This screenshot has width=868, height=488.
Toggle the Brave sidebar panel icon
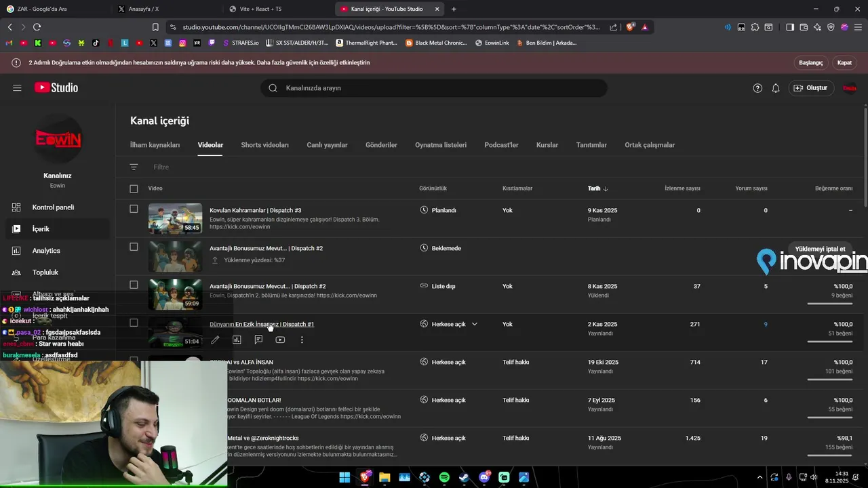[x=790, y=27]
